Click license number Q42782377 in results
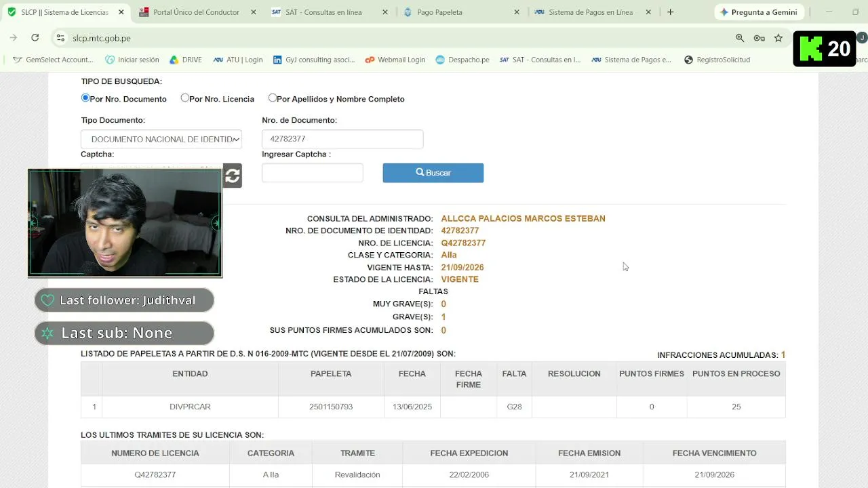This screenshot has width=868, height=488. point(463,243)
